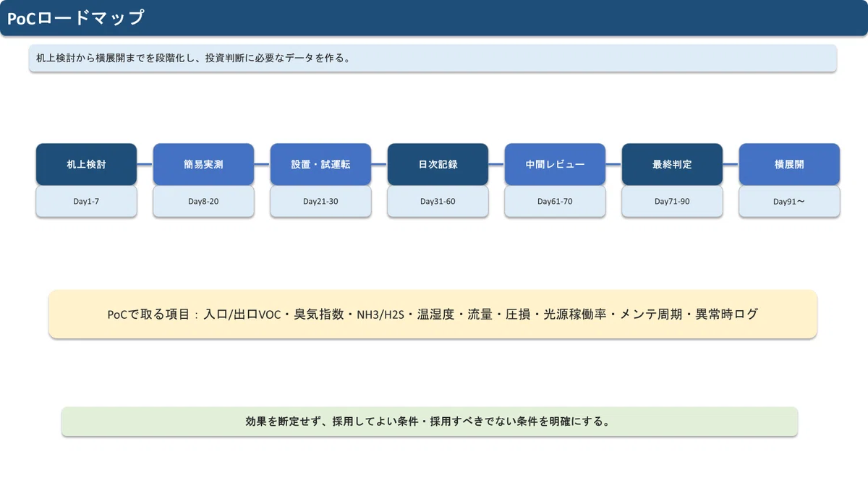The width and height of the screenshot is (868, 488).
Task: Select the Day31-60 date label
Action: click(438, 201)
